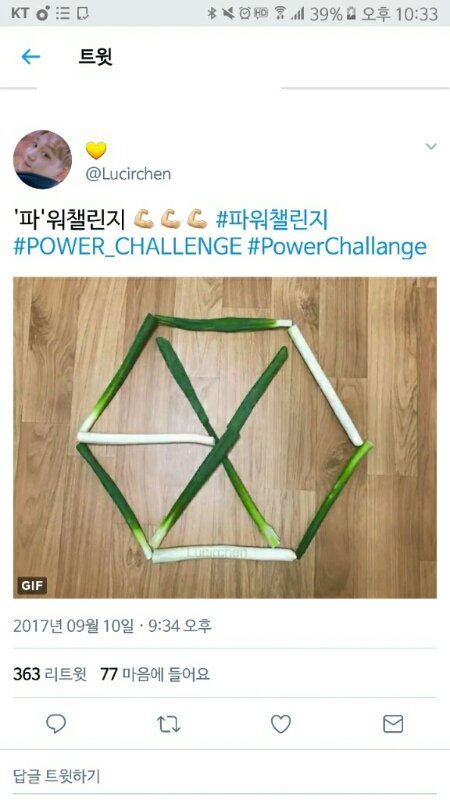Open the reply speech bubble icon
The image size is (450, 800).
pos(56,724)
